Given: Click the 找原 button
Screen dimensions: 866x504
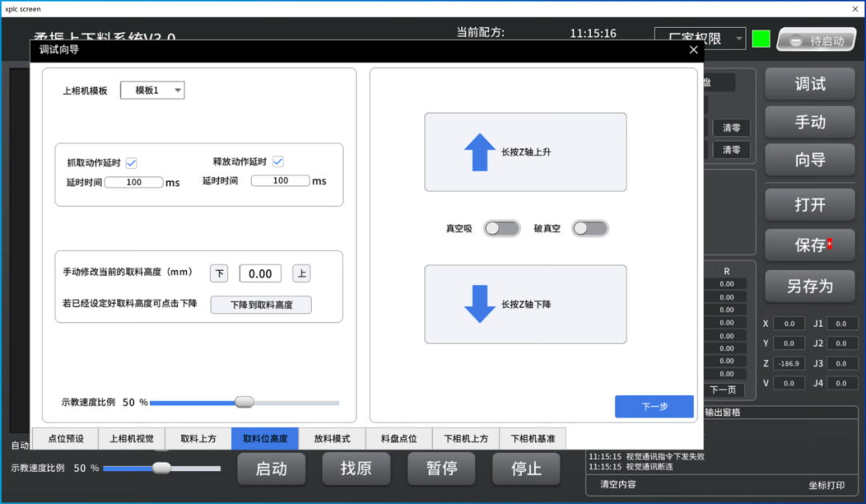Looking at the screenshot, I should point(356,469).
